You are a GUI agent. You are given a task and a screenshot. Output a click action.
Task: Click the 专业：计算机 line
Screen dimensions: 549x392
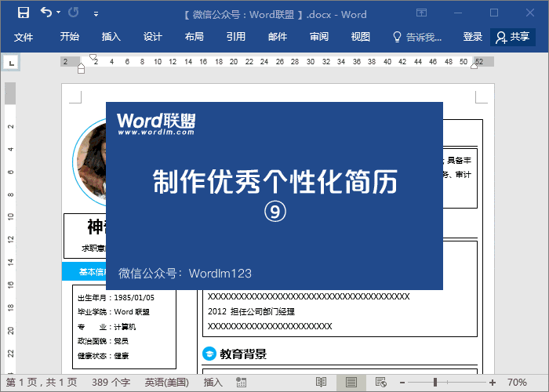coord(107,327)
